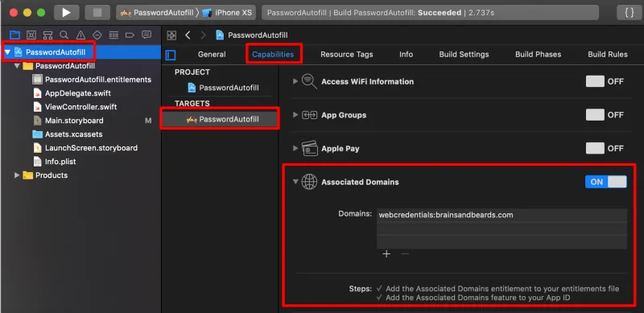This screenshot has height=313, width=644.
Task: Switch to the Build Phases tab
Action: point(538,54)
